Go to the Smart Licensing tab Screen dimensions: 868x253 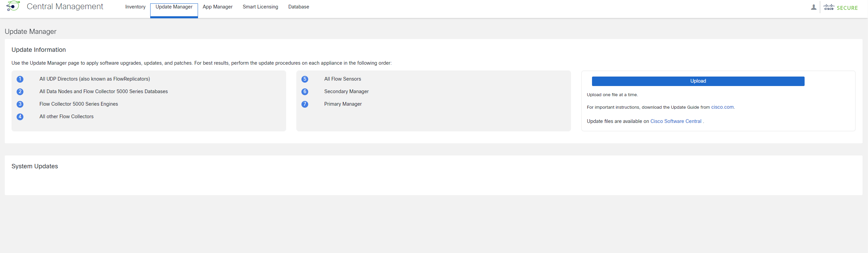(260, 7)
